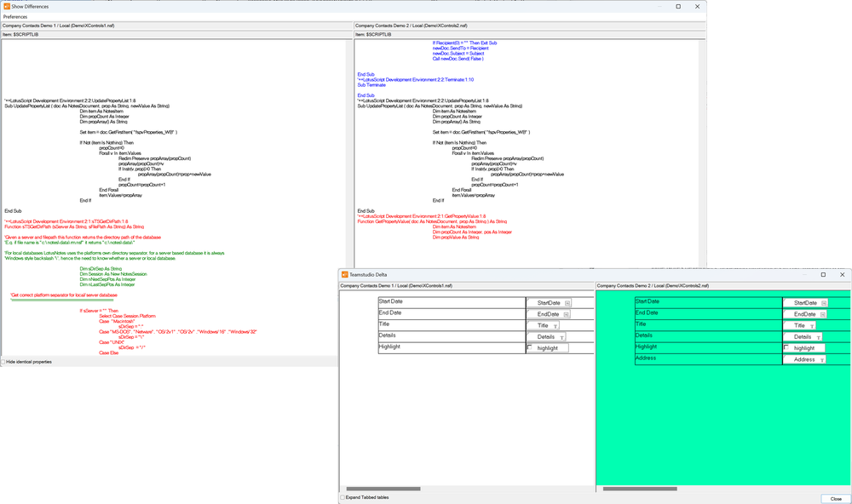Click the StartDate date field icon in left pane
852x504 pixels.
(x=567, y=303)
